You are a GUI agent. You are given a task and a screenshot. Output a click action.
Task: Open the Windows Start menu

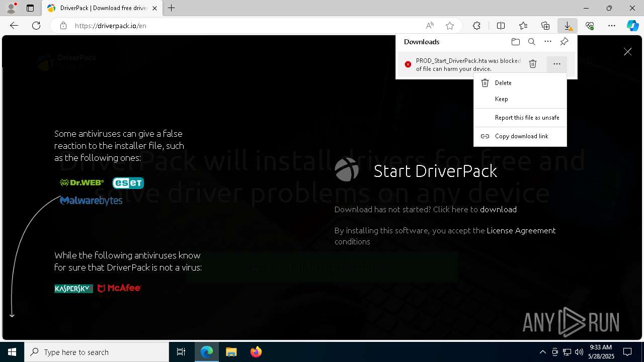click(x=12, y=352)
